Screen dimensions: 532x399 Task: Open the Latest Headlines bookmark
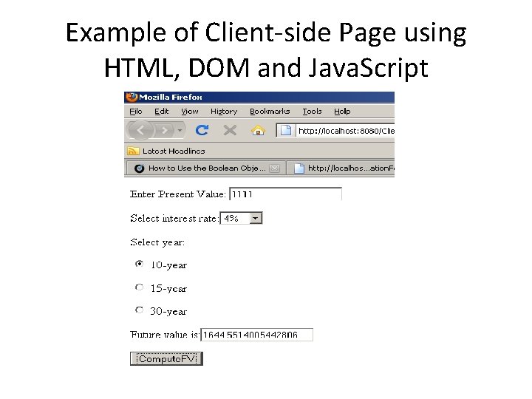click(x=174, y=151)
